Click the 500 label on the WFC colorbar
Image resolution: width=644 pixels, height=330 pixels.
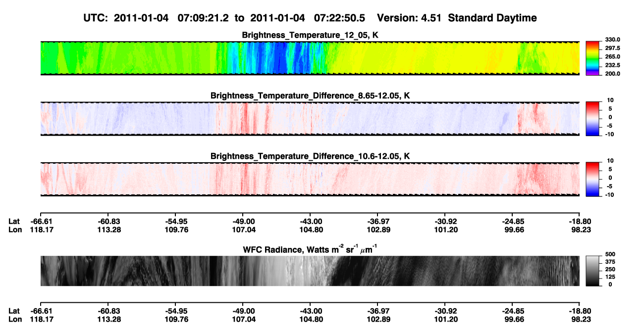tap(610, 255)
